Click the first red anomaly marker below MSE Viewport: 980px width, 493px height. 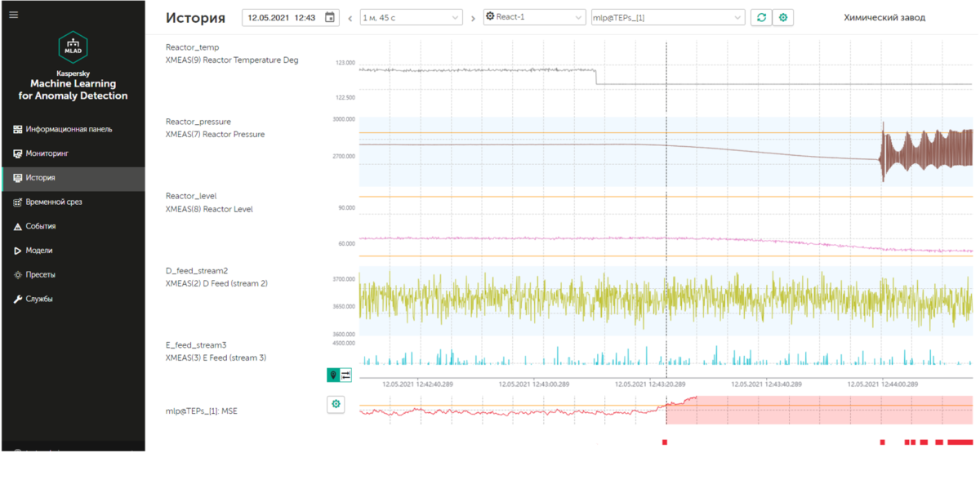(665, 442)
